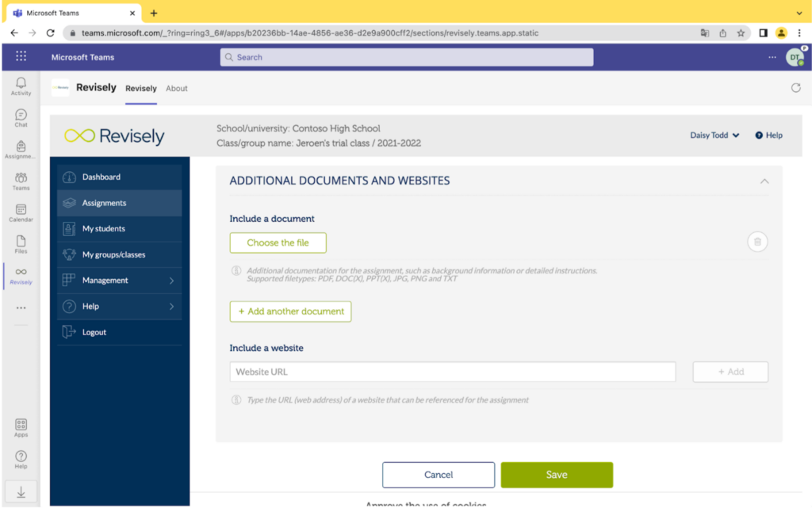Open the Activity bell icon in Teams sidebar
Viewport: 812px width, 508px height.
point(21,83)
